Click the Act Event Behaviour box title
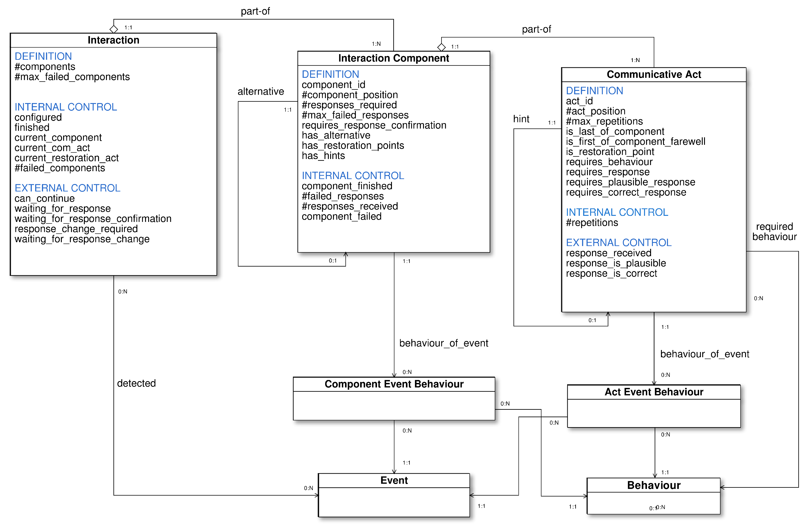This screenshot has width=808, height=532. (654, 392)
